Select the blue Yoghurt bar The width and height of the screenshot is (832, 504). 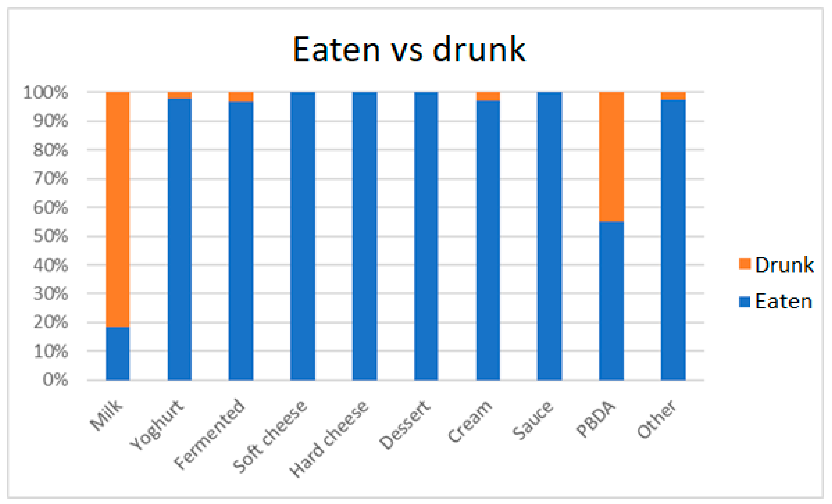tap(180, 239)
